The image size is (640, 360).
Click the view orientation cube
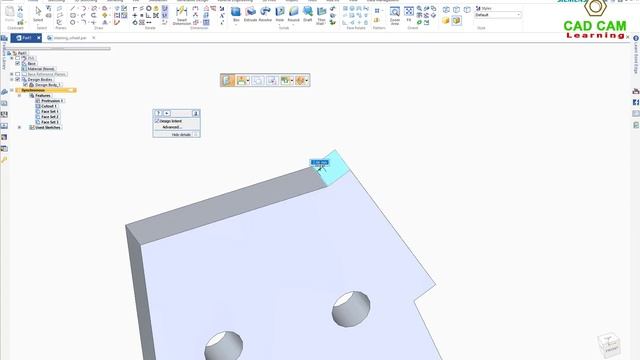[x=609, y=345]
